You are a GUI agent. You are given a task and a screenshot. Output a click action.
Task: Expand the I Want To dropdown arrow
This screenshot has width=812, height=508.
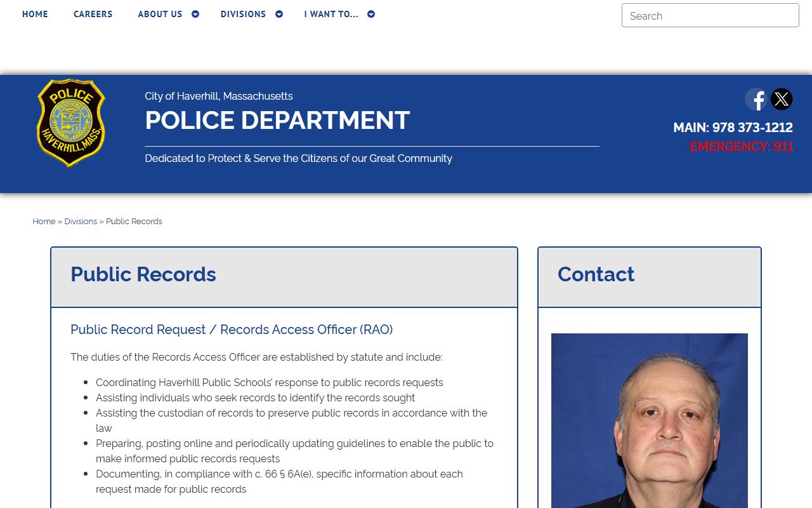pyautogui.click(x=371, y=14)
